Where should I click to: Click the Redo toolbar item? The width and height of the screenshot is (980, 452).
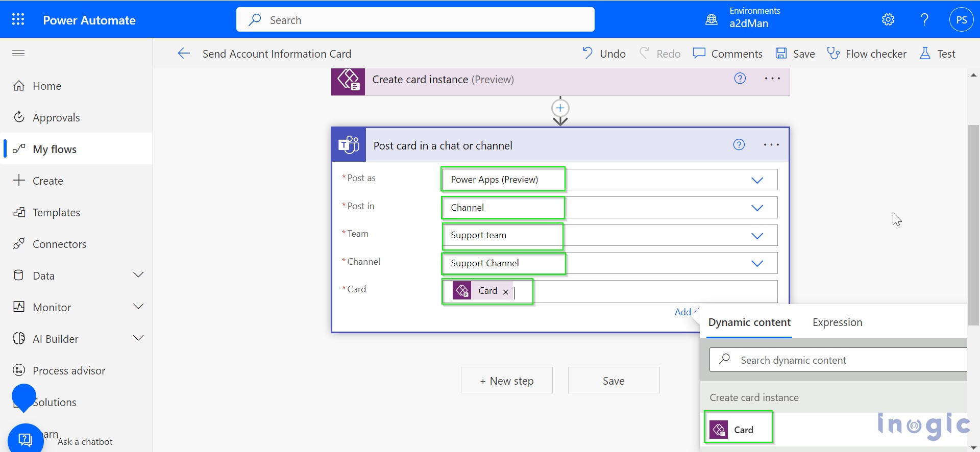tap(660, 54)
